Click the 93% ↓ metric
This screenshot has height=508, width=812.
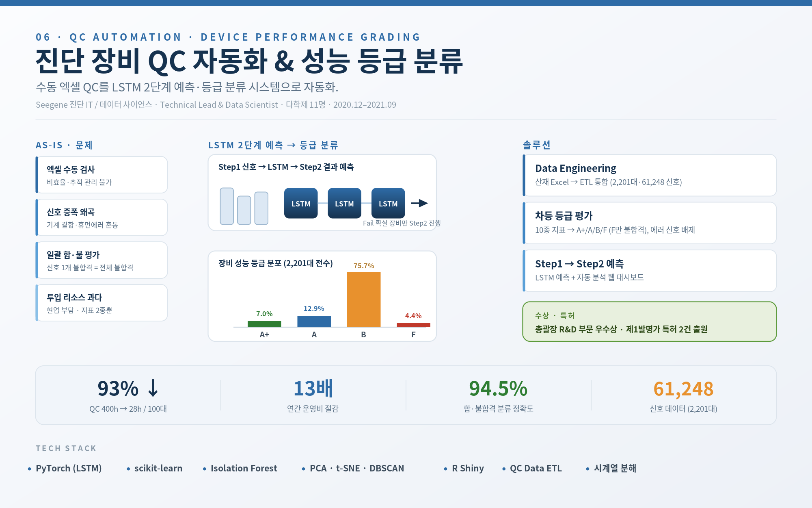(x=128, y=389)
